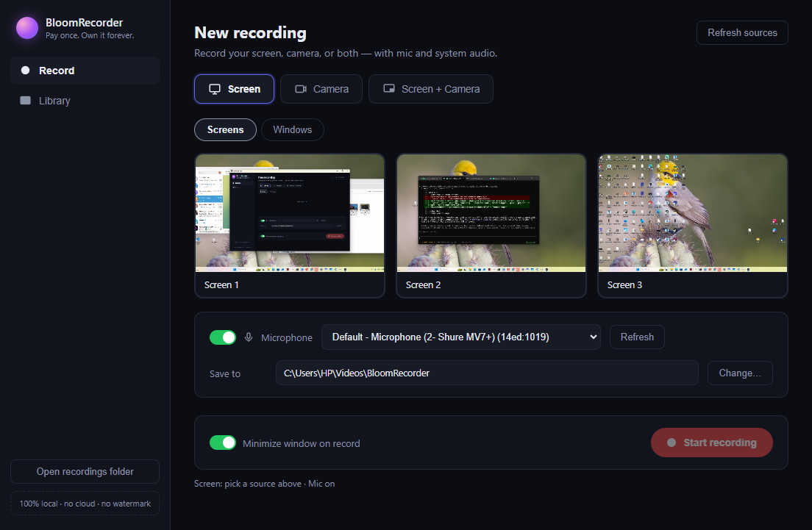Click the microphone icon beside Microphone label

pyautogui.click(x=249, y=337)
